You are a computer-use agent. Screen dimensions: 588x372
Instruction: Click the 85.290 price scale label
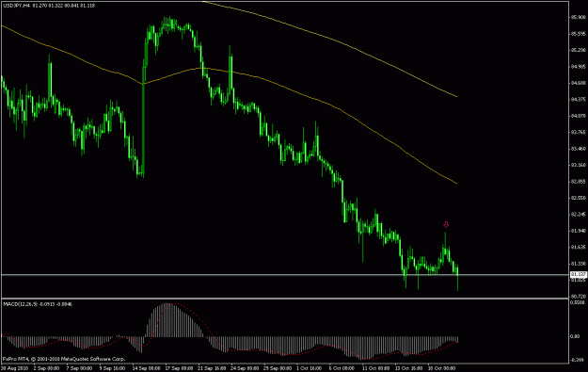[579, 50]
